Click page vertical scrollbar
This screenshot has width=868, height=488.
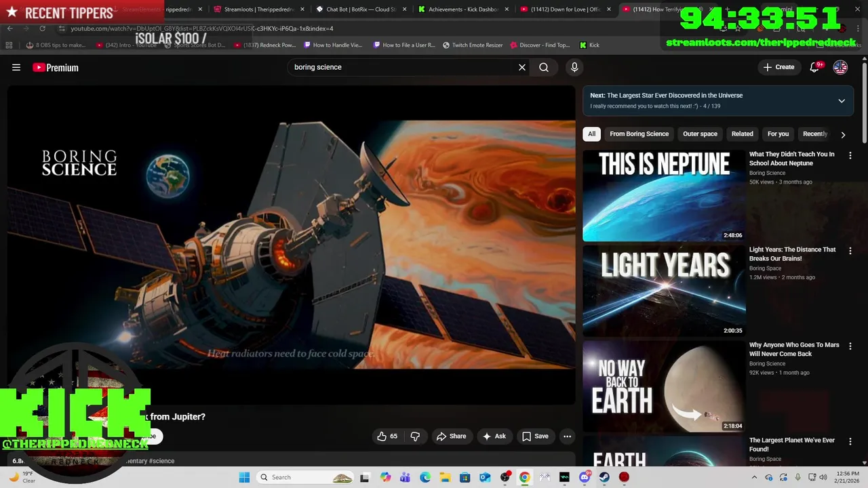(x=865, y=102)
